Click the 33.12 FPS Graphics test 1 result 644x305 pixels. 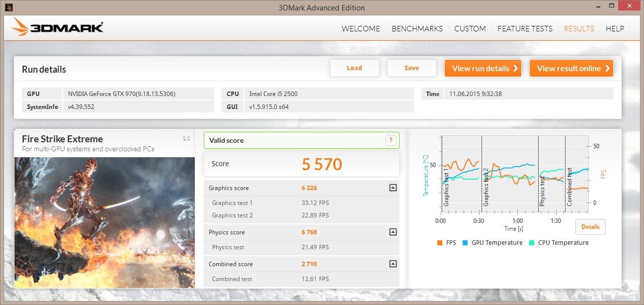coord(315,203)
